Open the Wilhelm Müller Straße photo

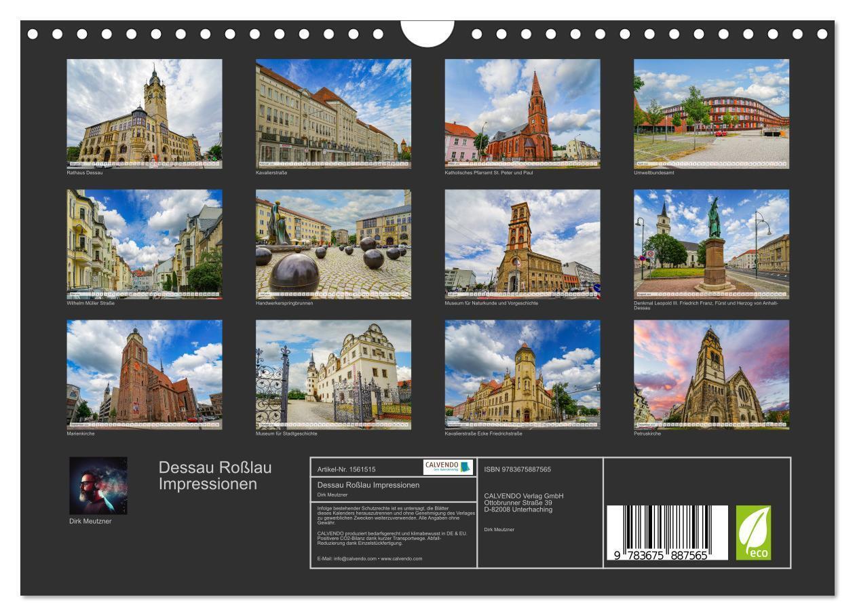pos(144,244)
